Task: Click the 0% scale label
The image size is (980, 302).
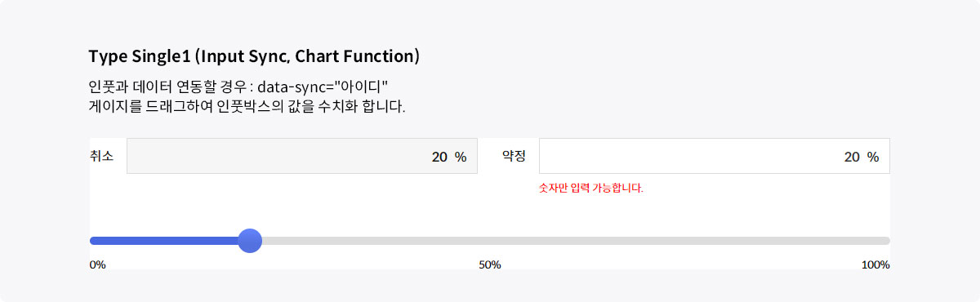Action: pyautogui.click(x=97, y=264)
